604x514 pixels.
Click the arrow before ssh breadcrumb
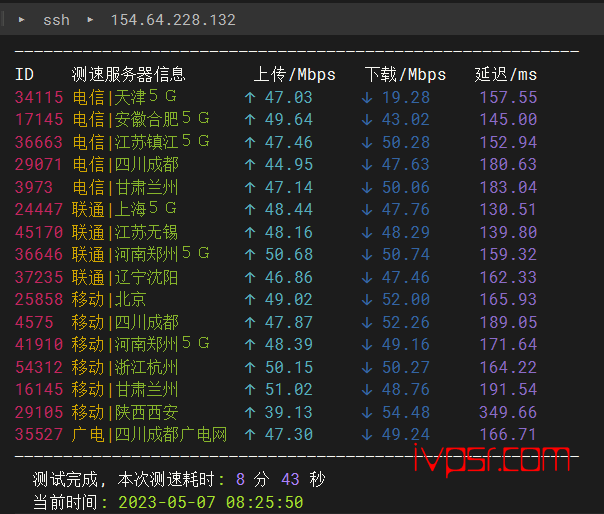click(x=22, y=19)
